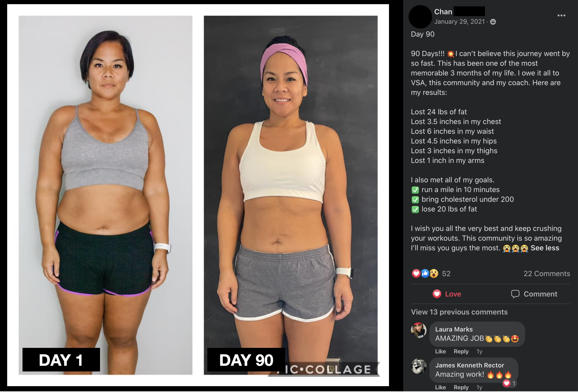Screen dimensions: 578x392
Task: Open the January 29, 2021 post timestamp
Action: tap(459, 22)
